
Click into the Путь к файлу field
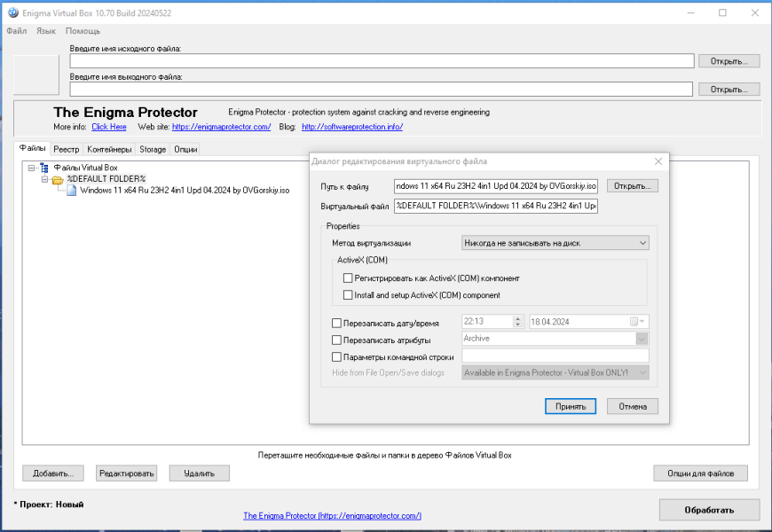pos(496,186)
